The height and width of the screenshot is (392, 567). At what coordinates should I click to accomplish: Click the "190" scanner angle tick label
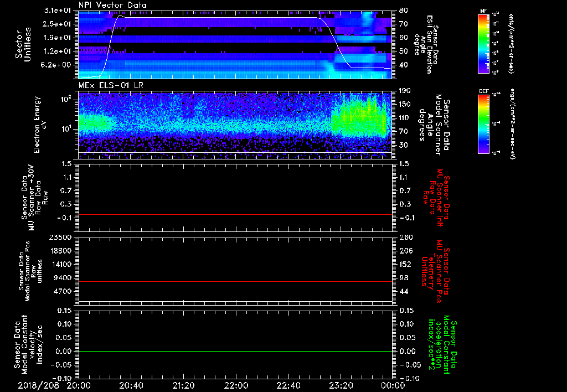pos(405,91)
